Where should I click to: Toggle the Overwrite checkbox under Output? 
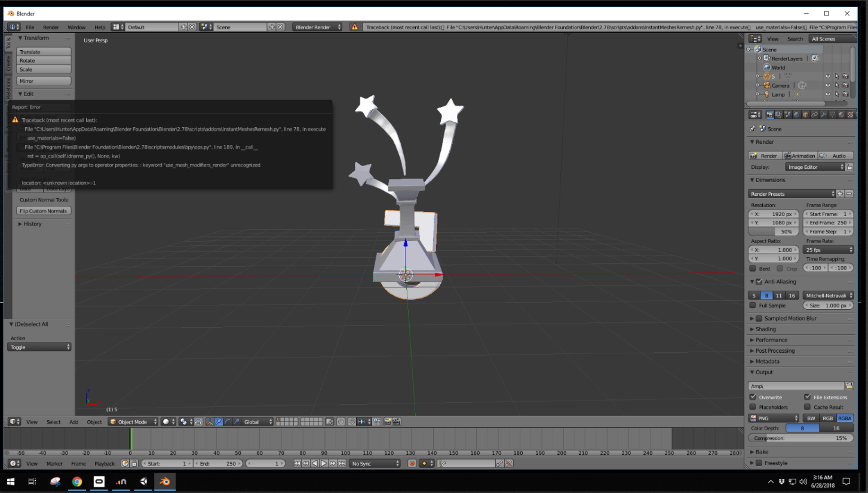click(753, 397)
